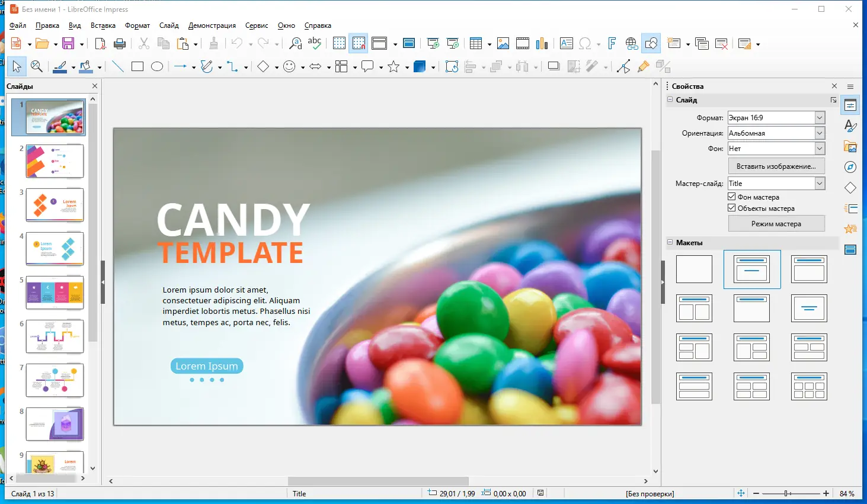
Task: Close the Слайды panel
Action: click(x=95, y=86)
